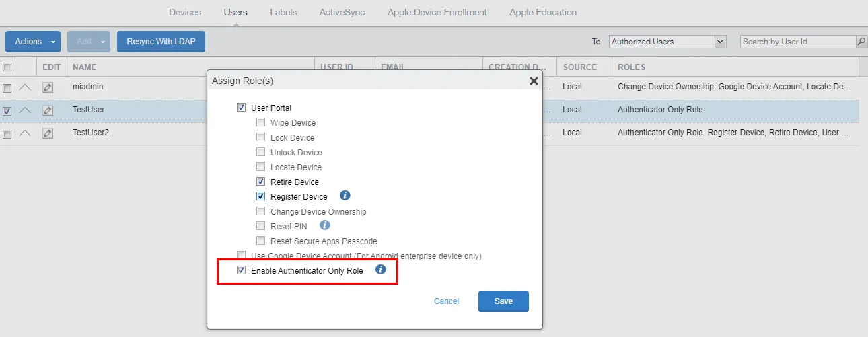The width and height of the screenshot is (868, 337).
Task: Expand the TestUser row details caret
Action: [25, 110]
